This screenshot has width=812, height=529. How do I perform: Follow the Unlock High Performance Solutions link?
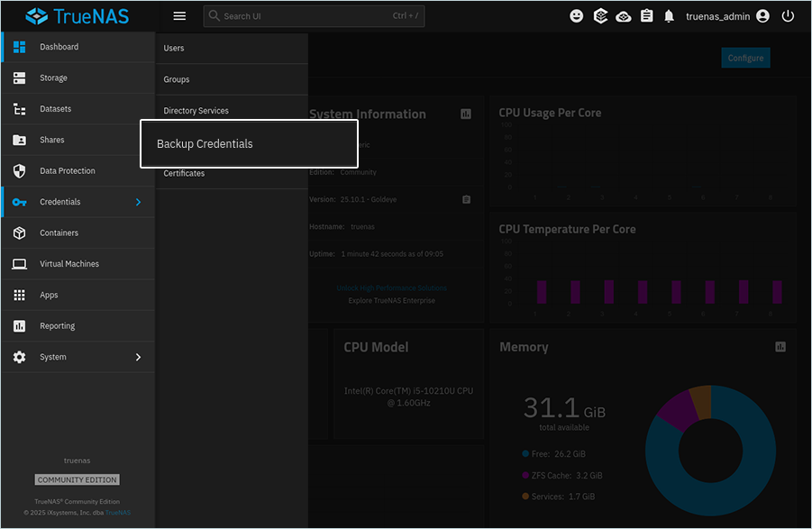coord(391,287)
